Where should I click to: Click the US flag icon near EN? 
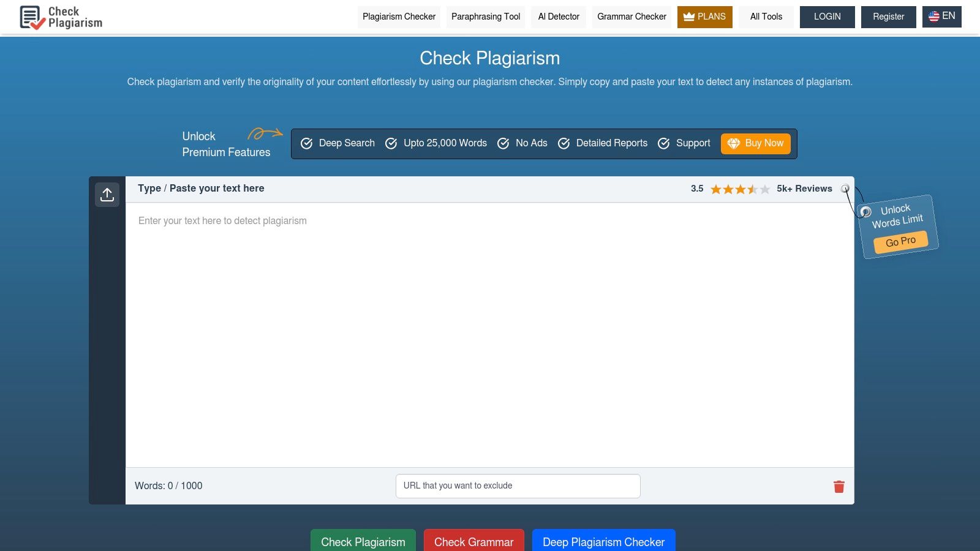point(933,16)
